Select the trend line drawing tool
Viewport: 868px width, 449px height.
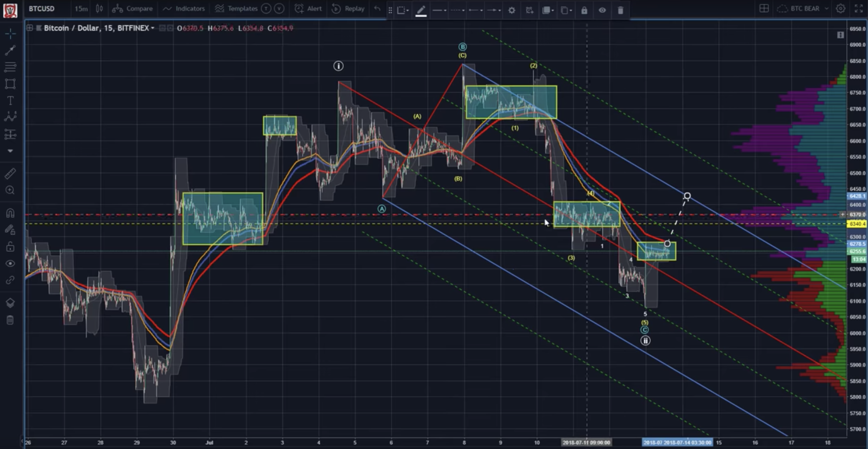tap(10, 50)
